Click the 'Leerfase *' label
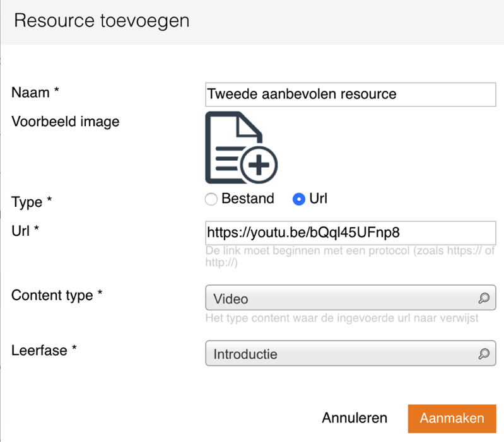 [44, 351]
